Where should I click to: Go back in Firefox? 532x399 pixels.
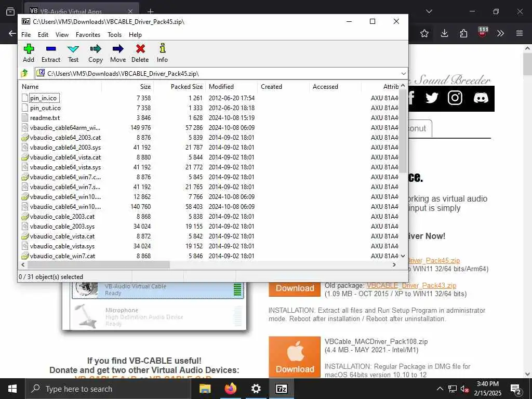pyautogui.click(x=12, y=33)
